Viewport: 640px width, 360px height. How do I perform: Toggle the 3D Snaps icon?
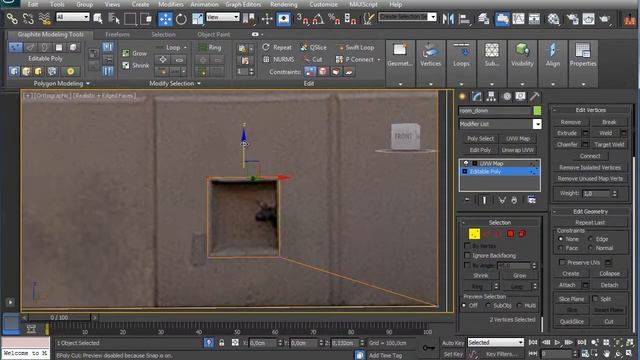[302, 19]
